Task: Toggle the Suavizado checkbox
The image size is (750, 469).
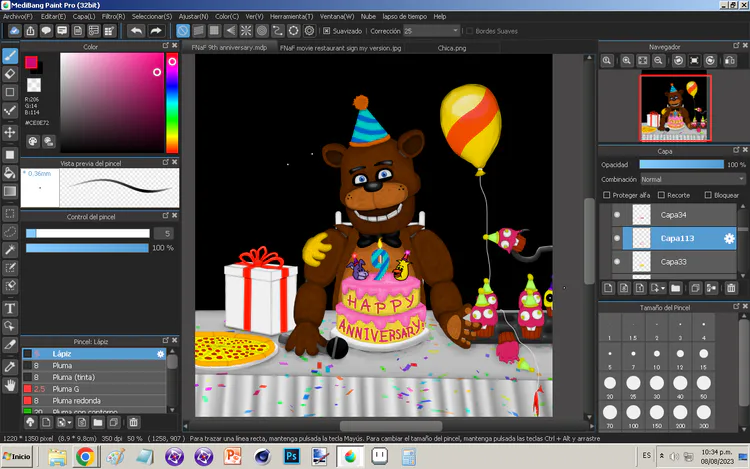Action: coord(326,31)
